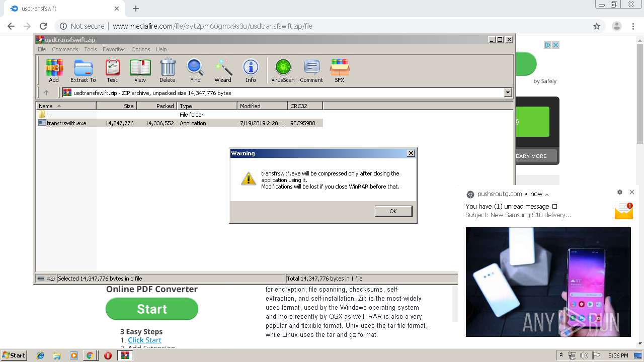The width and height of the screenshot is (644, 362).
Task: Expand the archive path dropdown
Action: pos(508,93)
